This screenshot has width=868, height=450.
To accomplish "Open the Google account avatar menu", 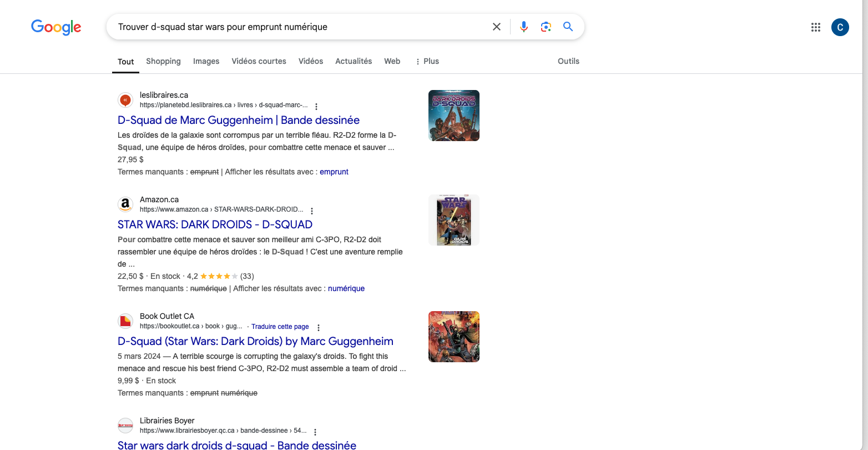I will (x=840, y=27).
